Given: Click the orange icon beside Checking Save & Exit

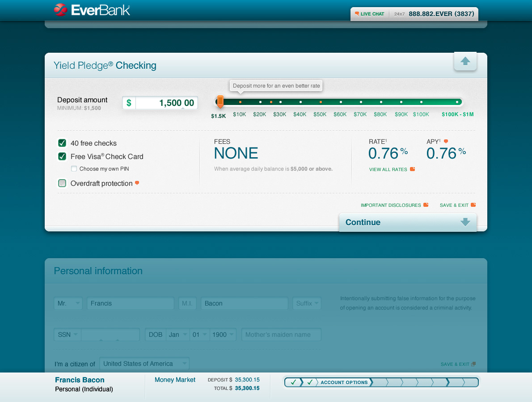Looking at the screenshot, I should coord(473,205).
